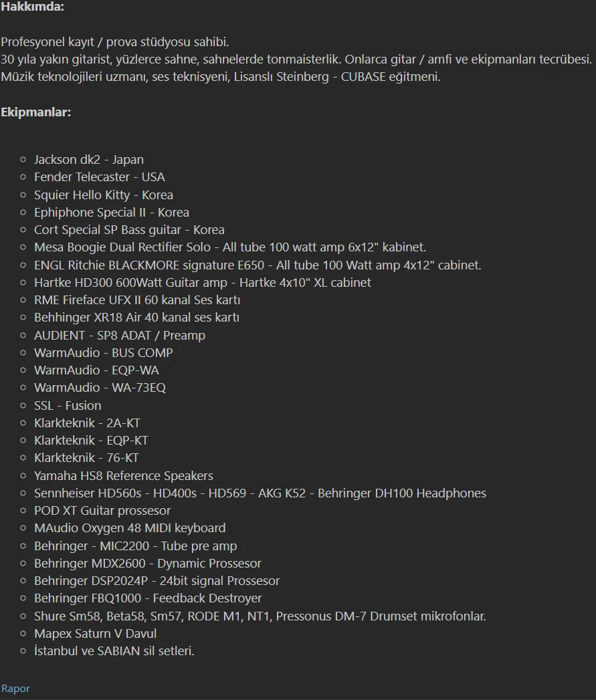Select the Fender Telecaster - USA entry
596x700 pixels.
(x=100, y=177)
